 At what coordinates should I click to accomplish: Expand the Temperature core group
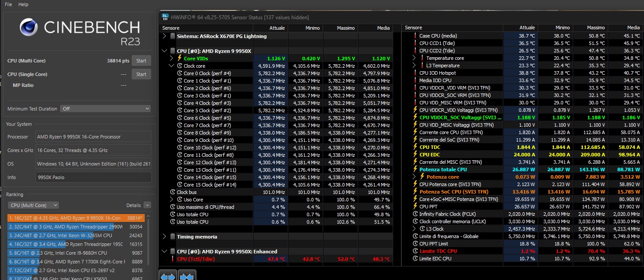(414, 58)
